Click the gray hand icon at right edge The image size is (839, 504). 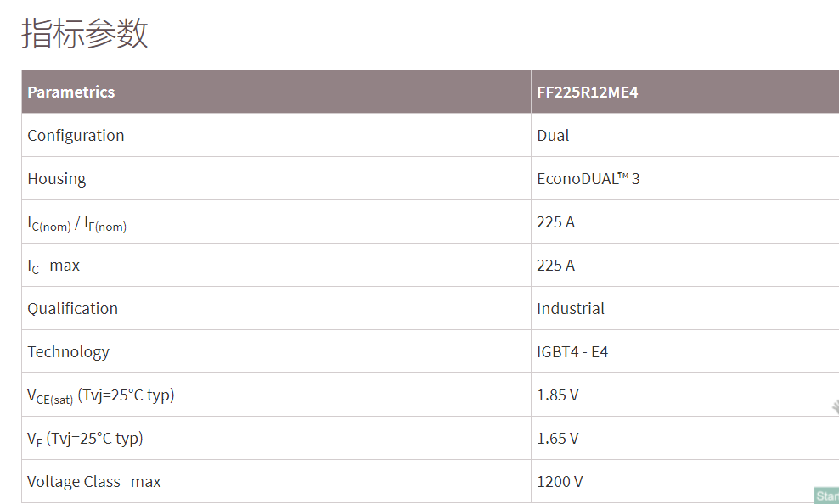pyautogui.click(x=835, y=407)
